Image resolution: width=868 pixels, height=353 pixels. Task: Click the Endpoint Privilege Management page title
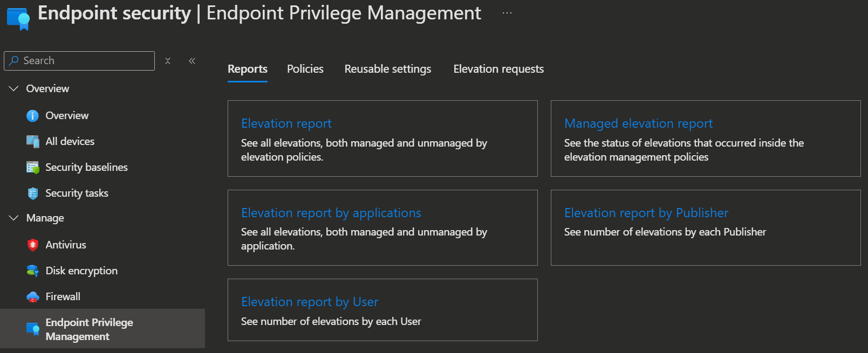[344, 13]
